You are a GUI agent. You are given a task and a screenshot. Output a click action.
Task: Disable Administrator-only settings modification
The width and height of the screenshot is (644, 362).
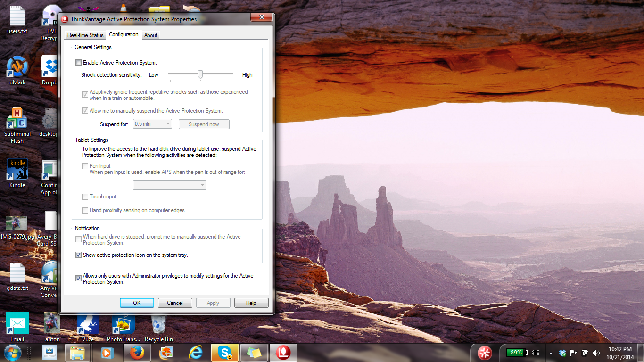79,278
